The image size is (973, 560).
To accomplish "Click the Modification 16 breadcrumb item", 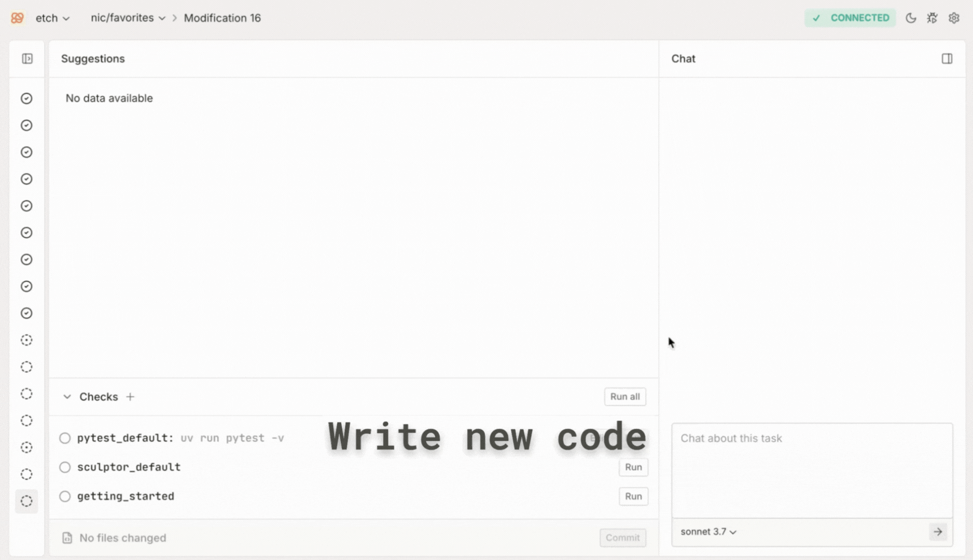I will click(x=222, y=18).
